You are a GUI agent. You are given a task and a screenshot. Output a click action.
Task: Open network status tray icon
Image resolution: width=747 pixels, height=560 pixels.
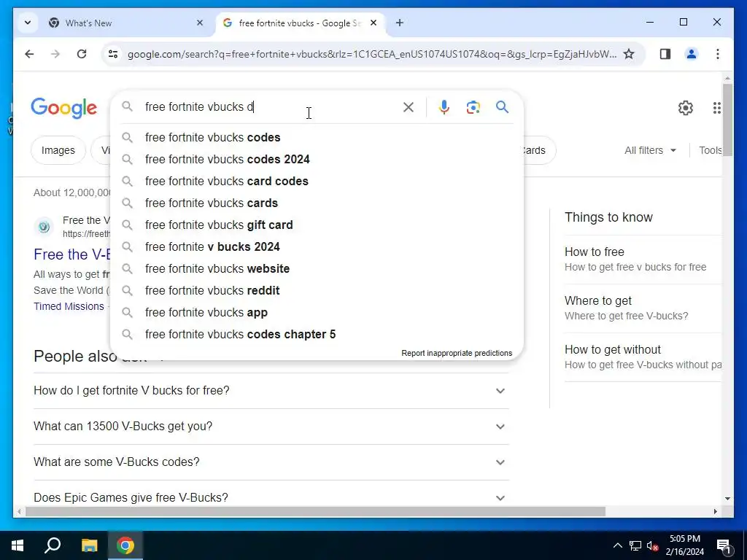[635, 545]
